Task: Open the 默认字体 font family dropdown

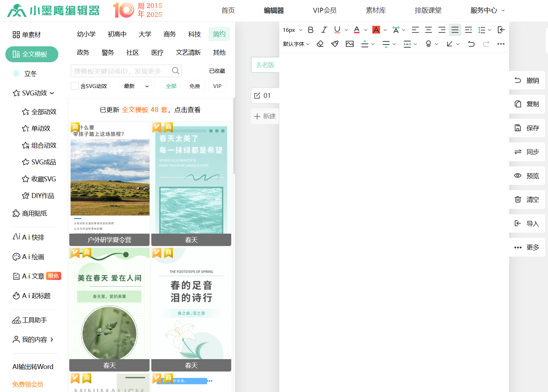Action: pos(296,44)
